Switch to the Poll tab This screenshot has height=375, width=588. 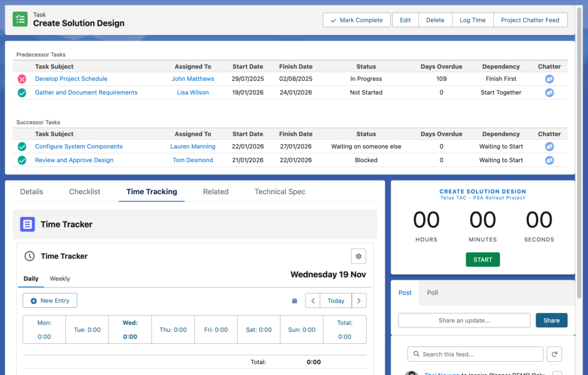[432, 292]
